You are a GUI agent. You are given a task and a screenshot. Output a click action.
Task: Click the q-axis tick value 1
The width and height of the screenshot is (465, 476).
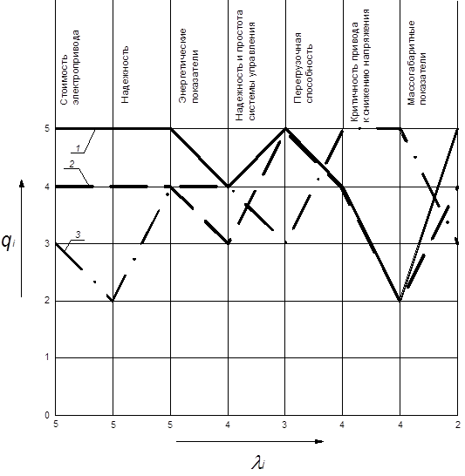pyautogui.click(x=47, y=357)
